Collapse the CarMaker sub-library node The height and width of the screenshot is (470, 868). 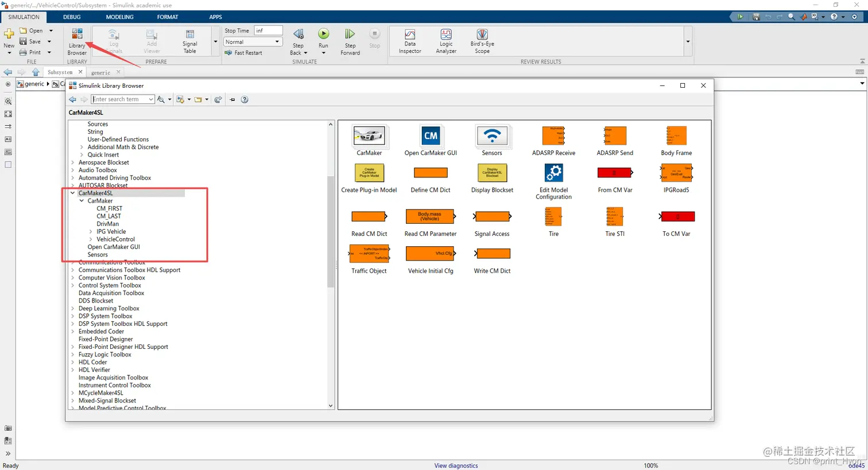(x=82, y=201)
